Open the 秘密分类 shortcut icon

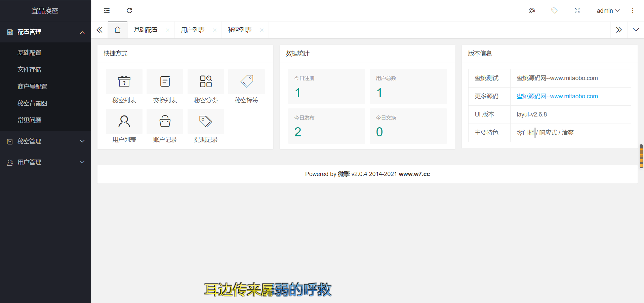[x=206, y=82]
